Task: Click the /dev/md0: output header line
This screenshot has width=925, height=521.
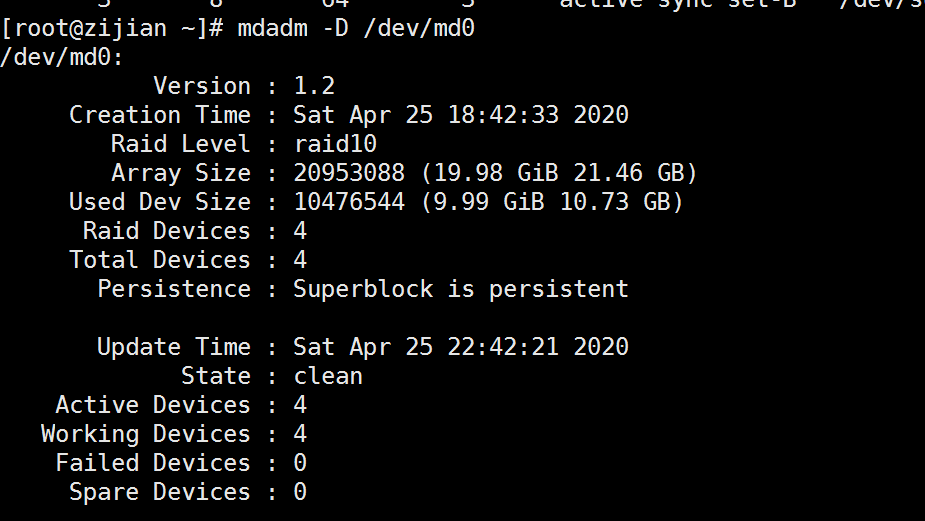Action: [x=62, y=57]
